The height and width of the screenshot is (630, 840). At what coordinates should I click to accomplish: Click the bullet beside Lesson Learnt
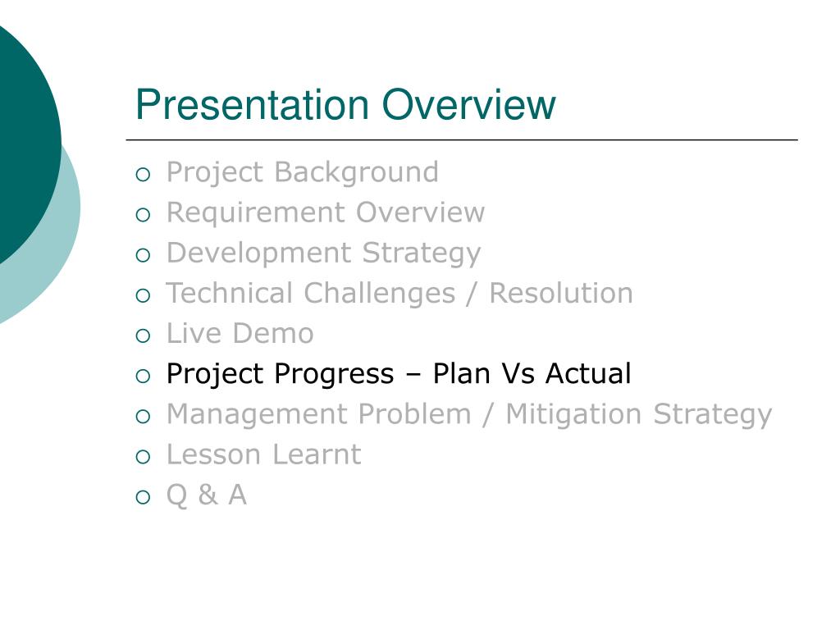coord(143,457)
